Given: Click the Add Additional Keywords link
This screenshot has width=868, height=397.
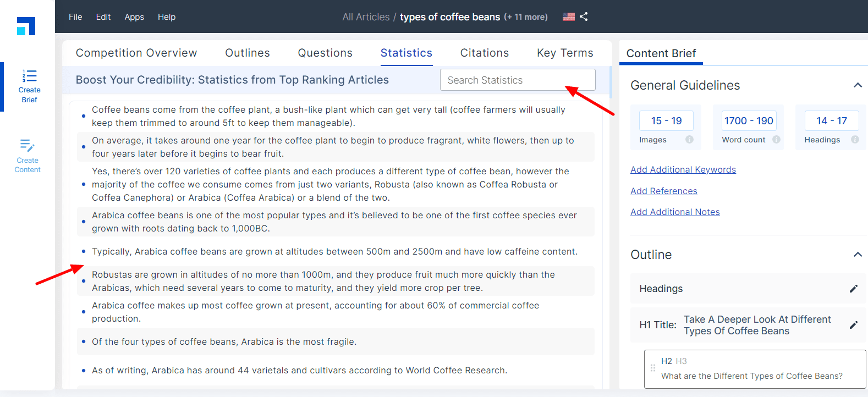Looking at the screenshot, I should point(683,169).
